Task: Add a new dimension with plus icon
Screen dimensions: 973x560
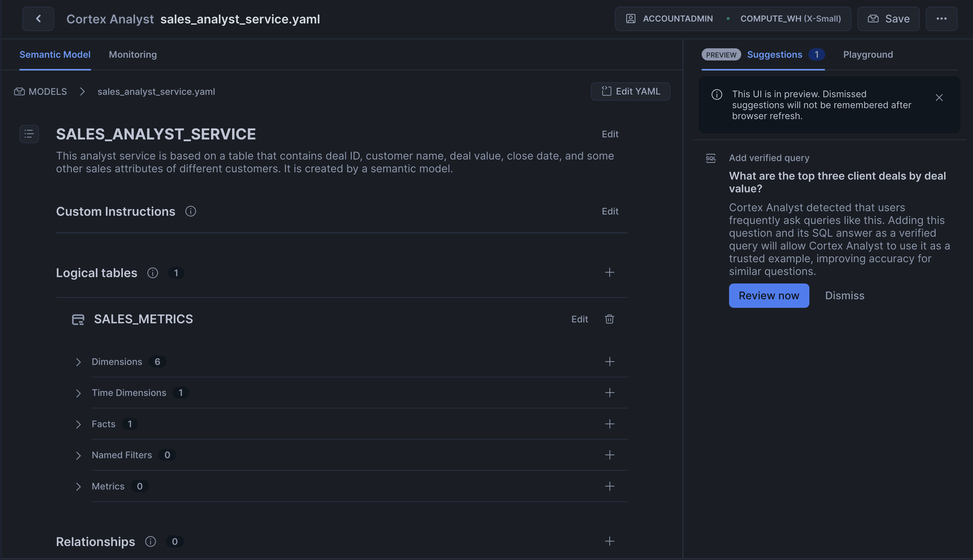Action: pos(609,362)
